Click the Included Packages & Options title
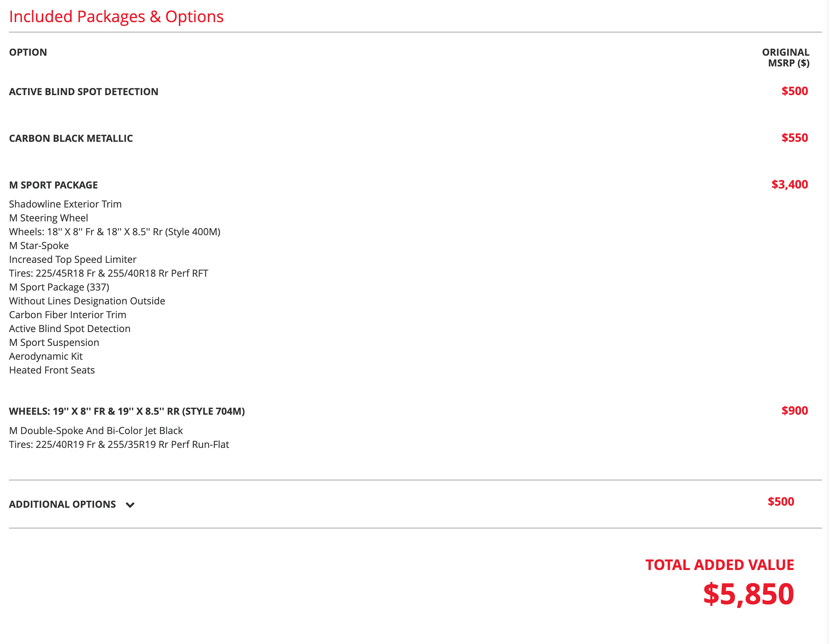 pyautogui.click(x=116, y=17)
